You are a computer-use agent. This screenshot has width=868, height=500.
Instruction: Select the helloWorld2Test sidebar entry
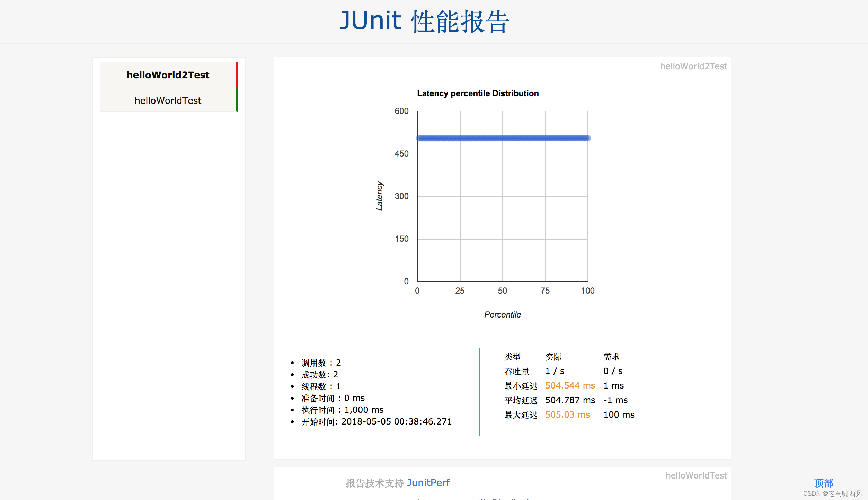[x=168, y=75]
